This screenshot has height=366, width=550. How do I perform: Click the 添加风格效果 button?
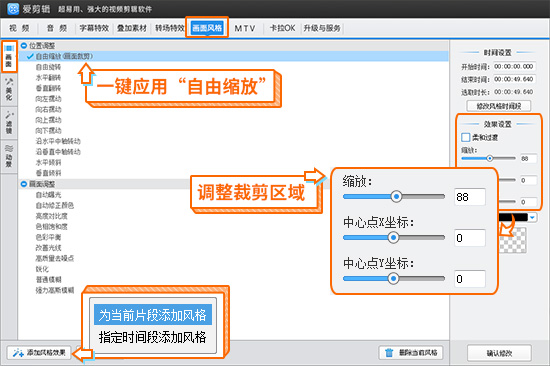[39, 353]
